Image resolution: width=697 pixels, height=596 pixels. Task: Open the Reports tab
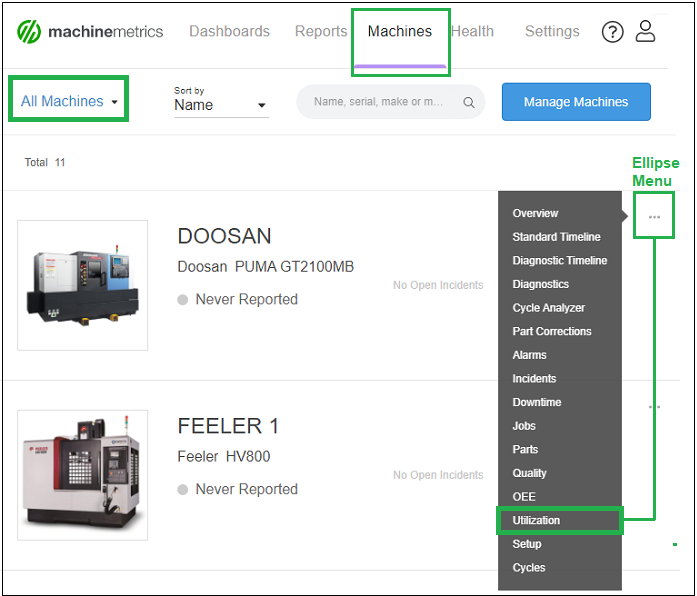(x=321, y=31)
